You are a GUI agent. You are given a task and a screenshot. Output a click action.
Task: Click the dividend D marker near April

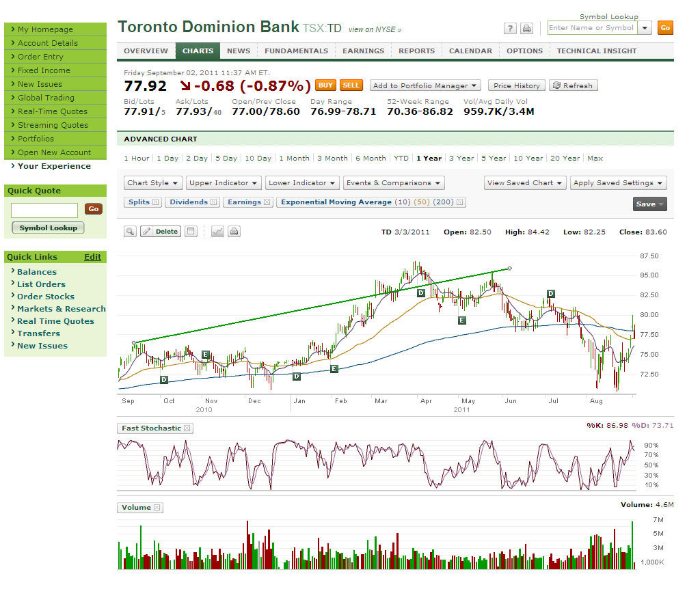point(420,292)
